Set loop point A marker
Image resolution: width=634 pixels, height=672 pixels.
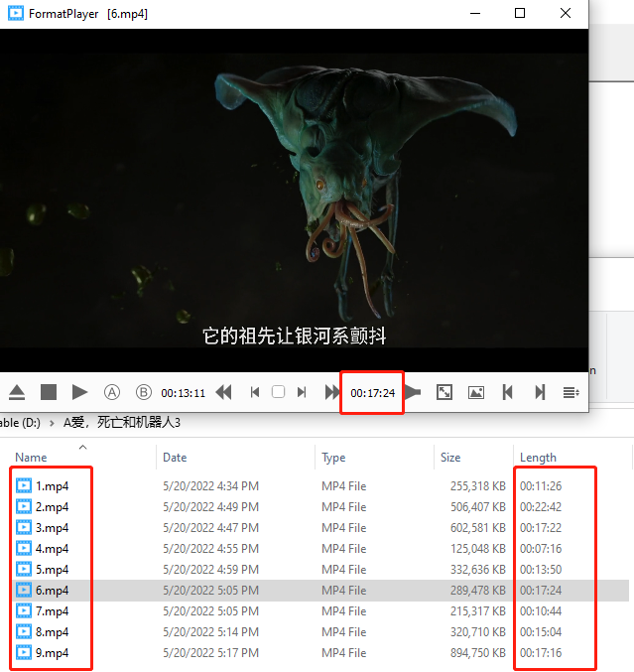tap(112, 392)
